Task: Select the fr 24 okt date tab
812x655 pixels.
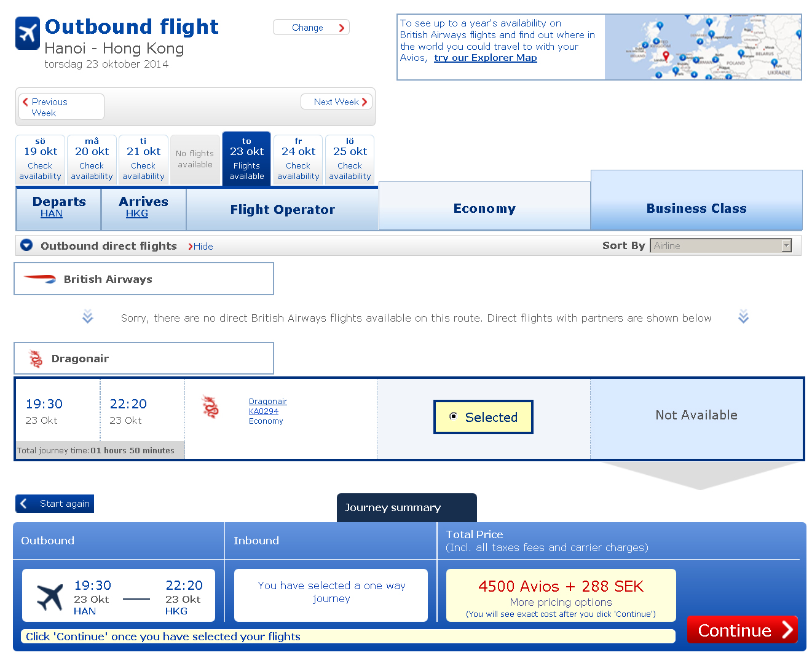Action: pyautogui.click(x=298, y=159)
